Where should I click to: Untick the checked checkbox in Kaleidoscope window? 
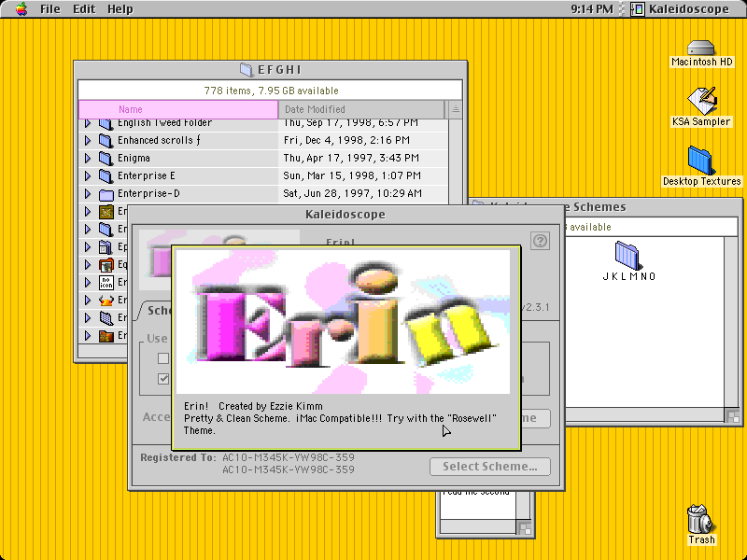pyautogui.click(x=162, y=379)
